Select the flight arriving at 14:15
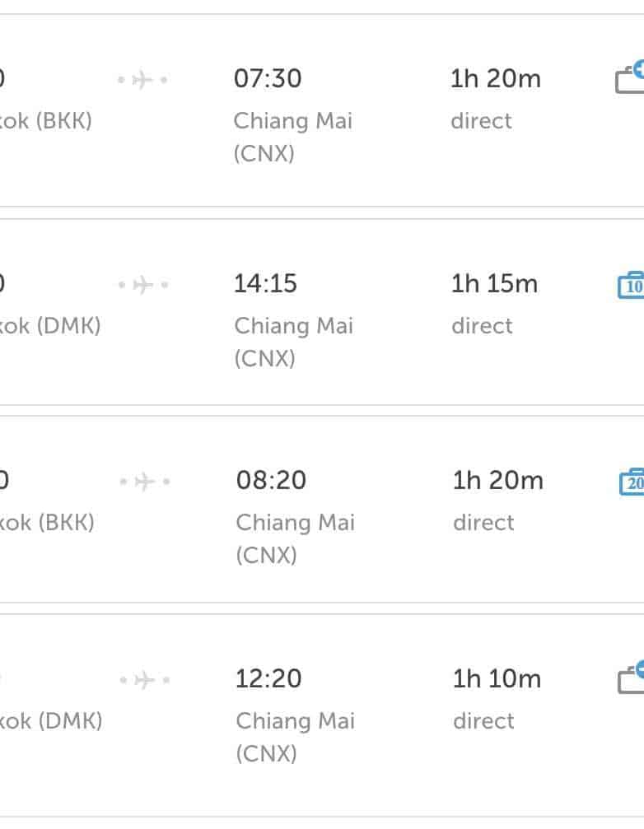Image resolution: width=644 pixels, height=829 pixels. pyautogui.click(x=265, y=284)
